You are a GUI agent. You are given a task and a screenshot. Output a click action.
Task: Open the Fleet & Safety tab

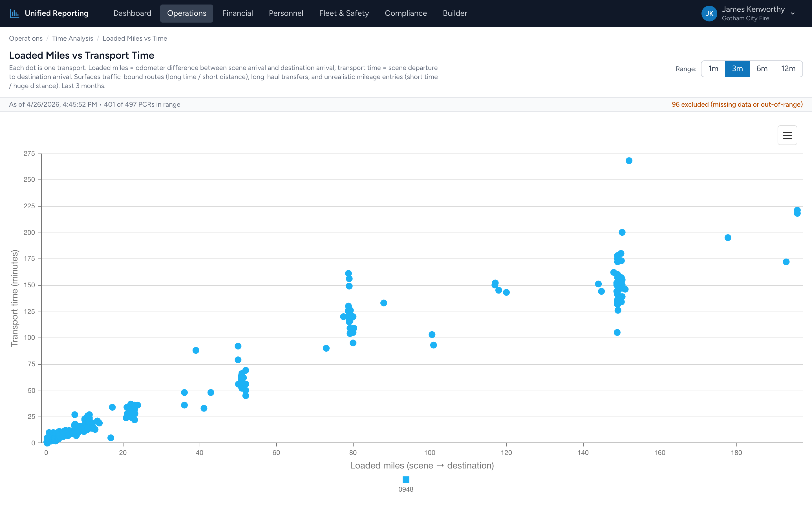click(x=344, y=14)
